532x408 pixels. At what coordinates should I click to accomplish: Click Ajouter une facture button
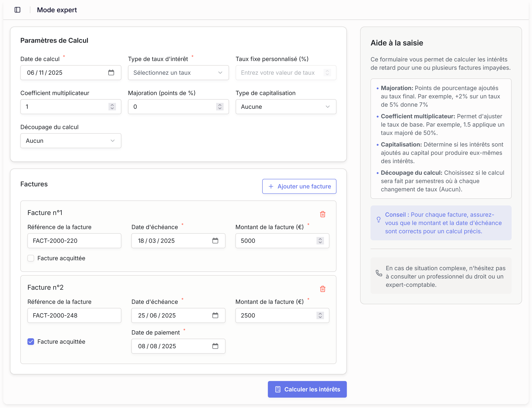tap(299, 186)
